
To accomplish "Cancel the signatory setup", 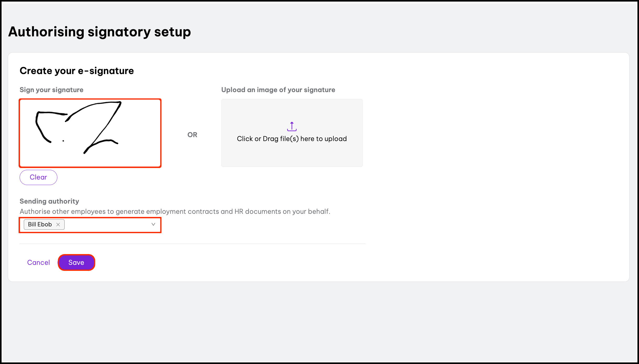I will click(x=38, y=262).
